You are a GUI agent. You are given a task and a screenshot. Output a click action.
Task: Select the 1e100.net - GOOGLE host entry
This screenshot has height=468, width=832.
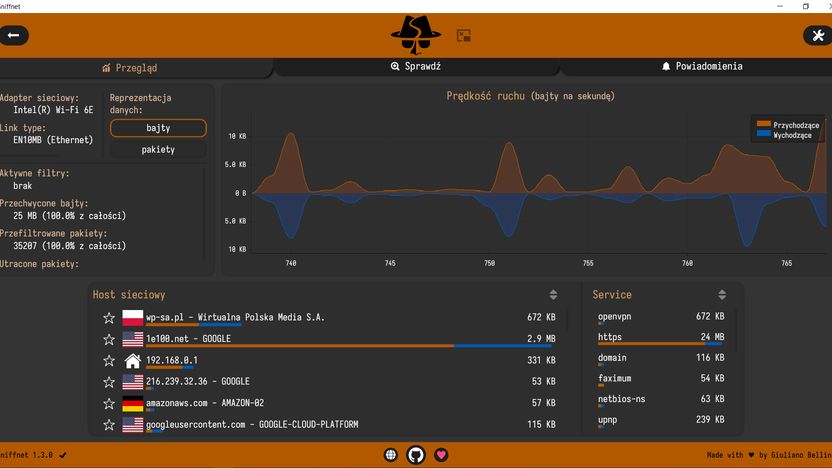(x=330, y=339)
